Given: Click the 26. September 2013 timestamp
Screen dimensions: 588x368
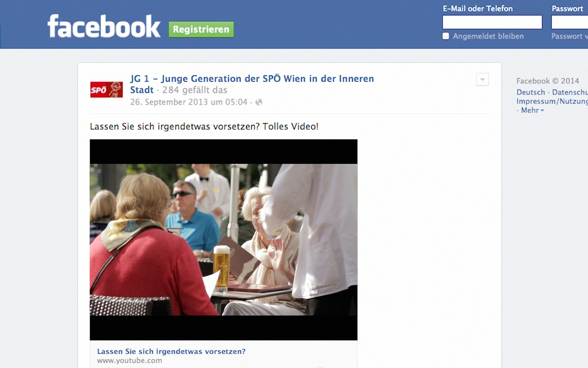Looking at the screenshot, I should click(x=189, y=102).
